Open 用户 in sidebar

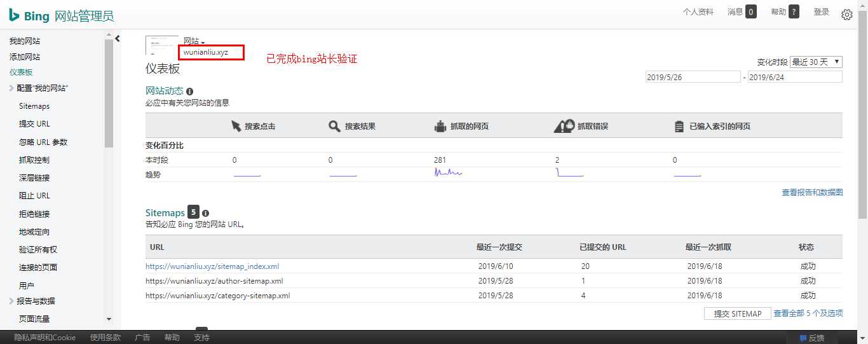[27, 286]
